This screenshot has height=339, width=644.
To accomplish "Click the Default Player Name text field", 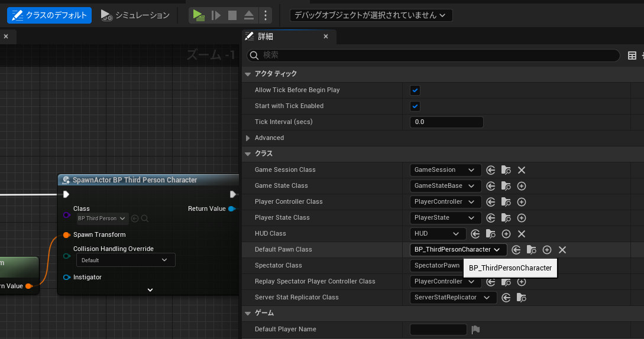I will point(438,329).
